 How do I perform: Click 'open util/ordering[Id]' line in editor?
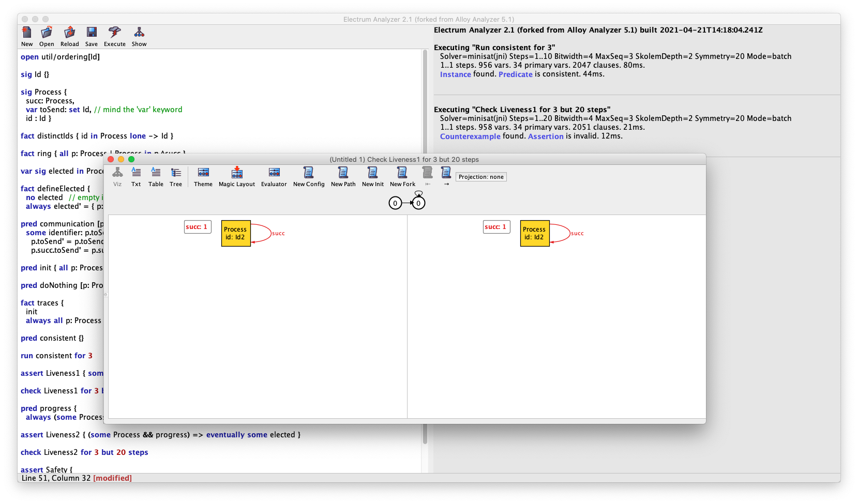tap(60, 57)
